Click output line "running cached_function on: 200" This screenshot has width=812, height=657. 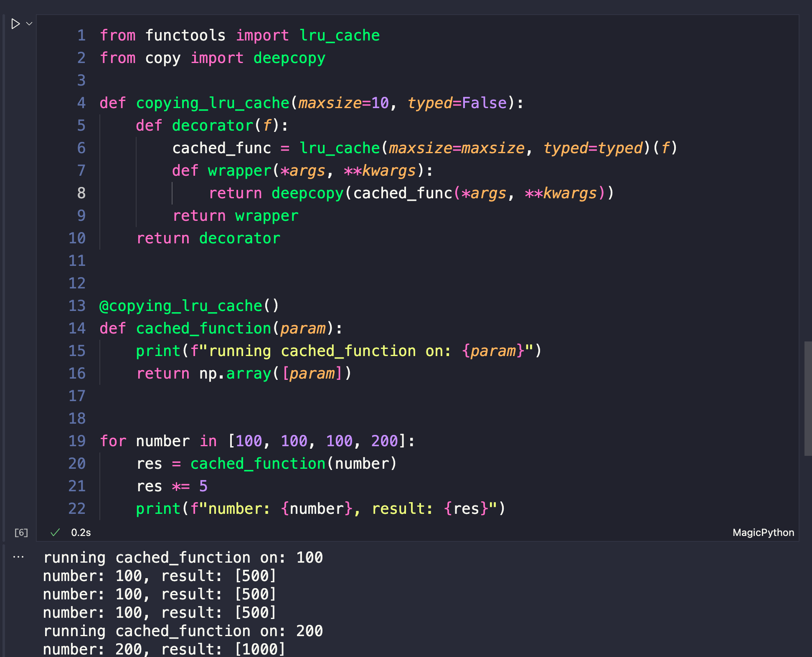point(183,631)
